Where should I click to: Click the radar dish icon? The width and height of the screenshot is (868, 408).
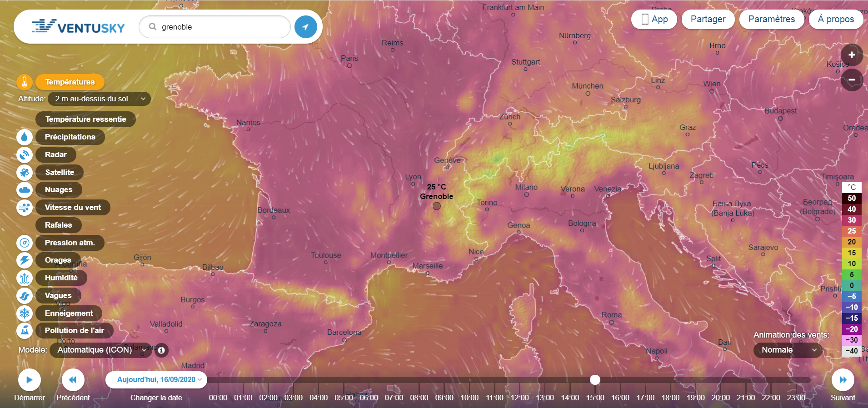click(25, 154)
